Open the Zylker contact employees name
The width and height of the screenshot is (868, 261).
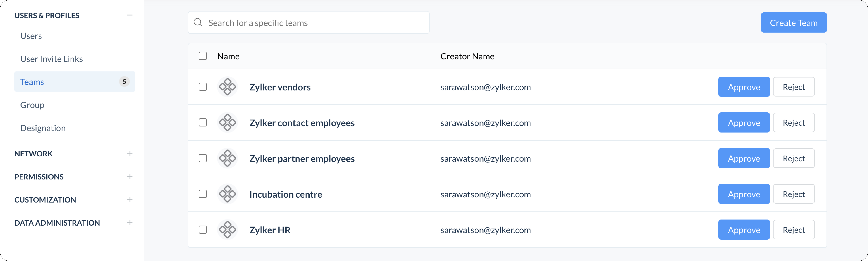coord(302,123)
